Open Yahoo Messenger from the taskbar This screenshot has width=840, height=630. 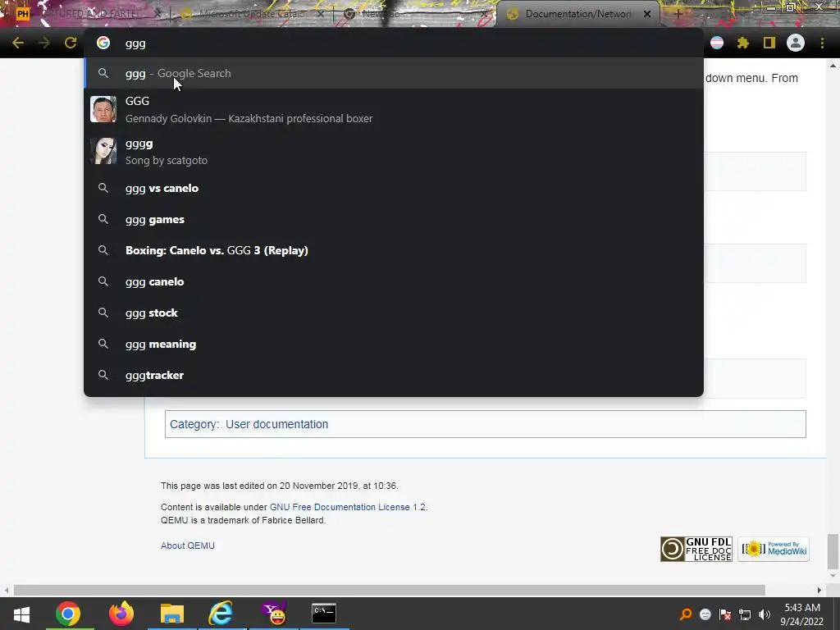pos(274,614)
